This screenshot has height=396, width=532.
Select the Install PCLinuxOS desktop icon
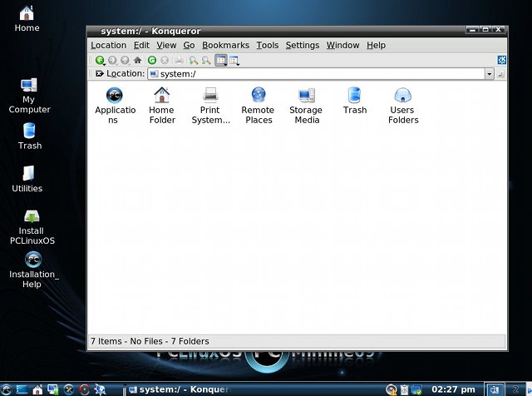pos(32,227)
